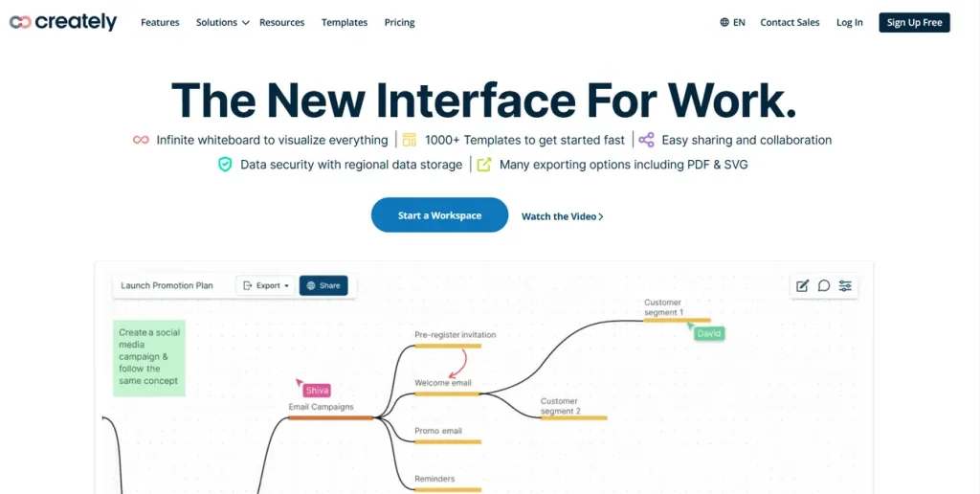
Task: Click the green security shield icon
Action: pyautogui.click(x=225, y=165)
